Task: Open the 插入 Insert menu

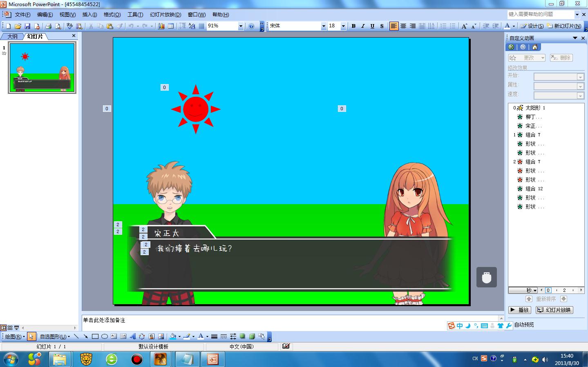Action: (x=89, y=15)
